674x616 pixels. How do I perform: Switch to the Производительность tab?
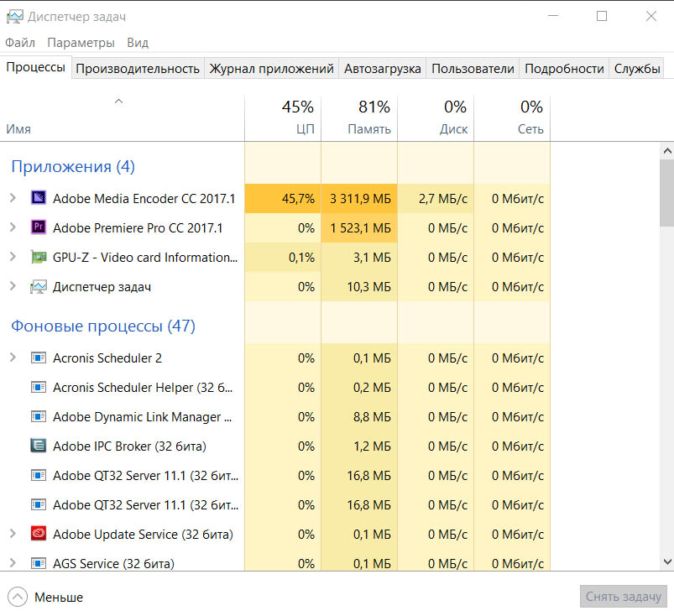(x=138, y=69)
